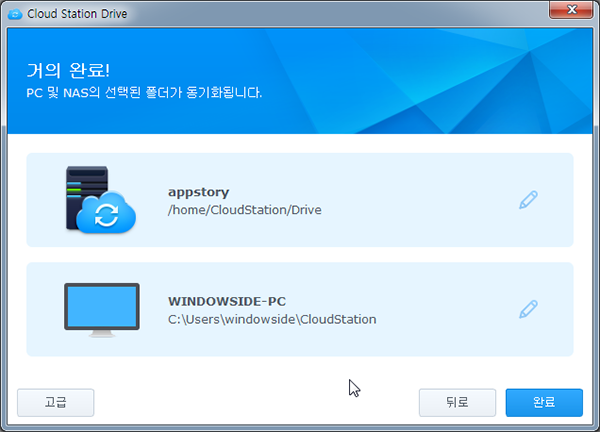600x432 pixels.
Task: Click the NAS server with cloud sync icon
Action: point(101,200)
